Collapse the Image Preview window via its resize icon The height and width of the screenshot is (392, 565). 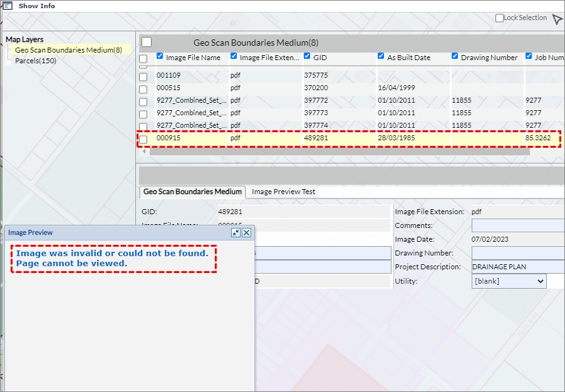[236, 232]
